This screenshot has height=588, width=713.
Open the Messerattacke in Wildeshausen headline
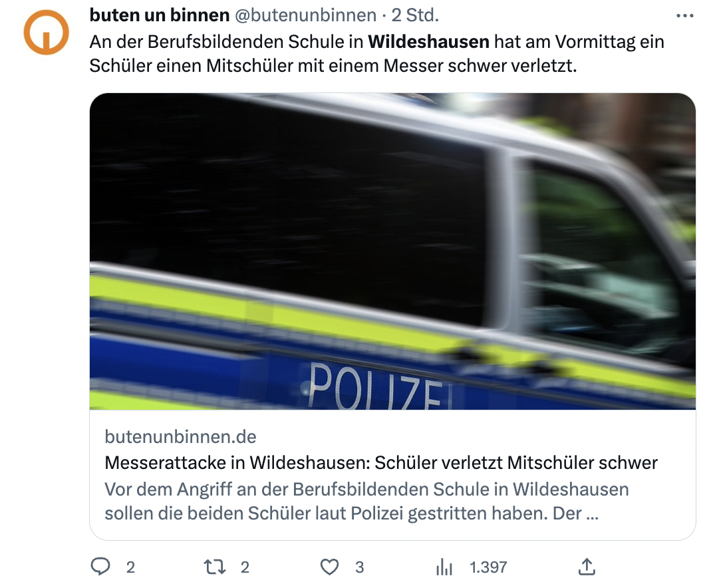point(381,463)
